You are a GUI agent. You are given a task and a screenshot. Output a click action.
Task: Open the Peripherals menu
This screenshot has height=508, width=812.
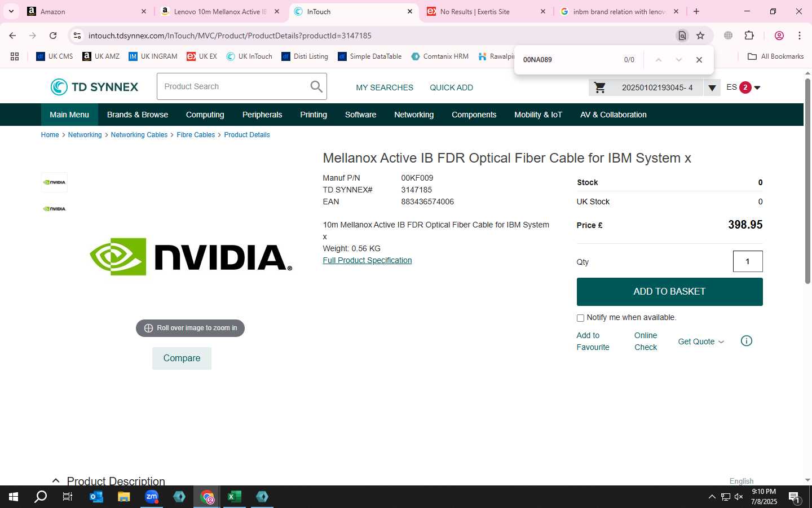pos(262,115)
